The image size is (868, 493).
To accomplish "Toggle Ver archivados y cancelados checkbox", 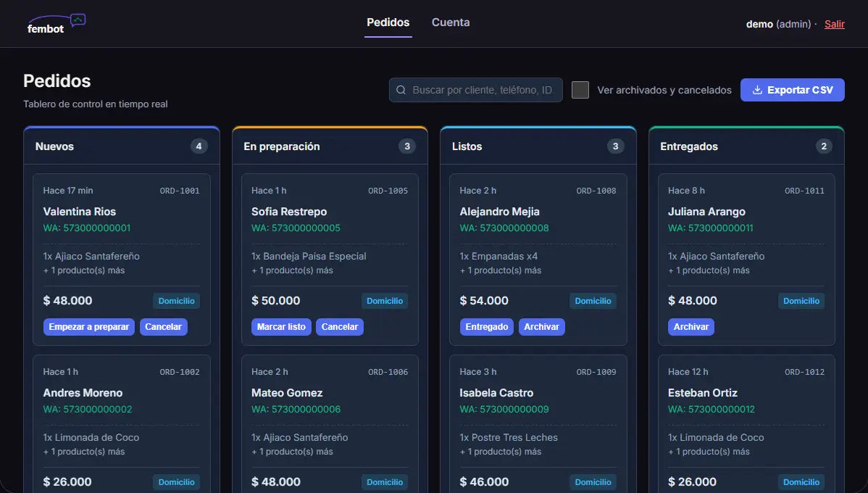I will point(580,90).
